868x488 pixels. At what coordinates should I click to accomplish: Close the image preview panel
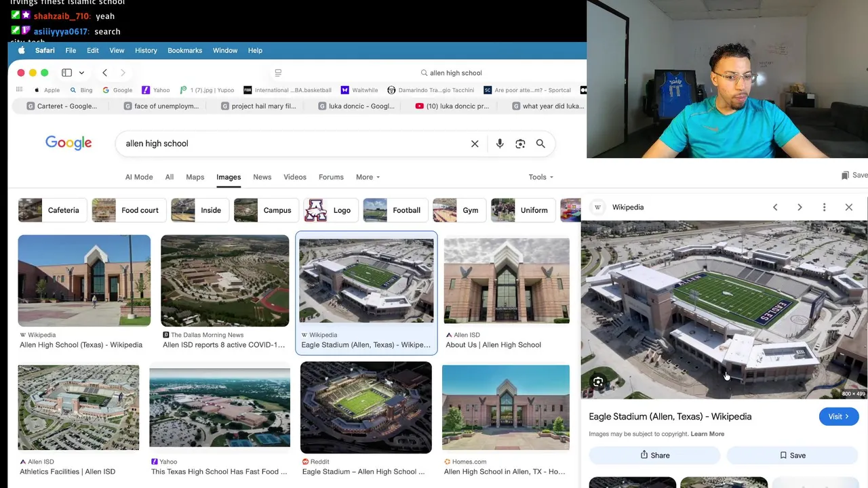tap(848, 207)
